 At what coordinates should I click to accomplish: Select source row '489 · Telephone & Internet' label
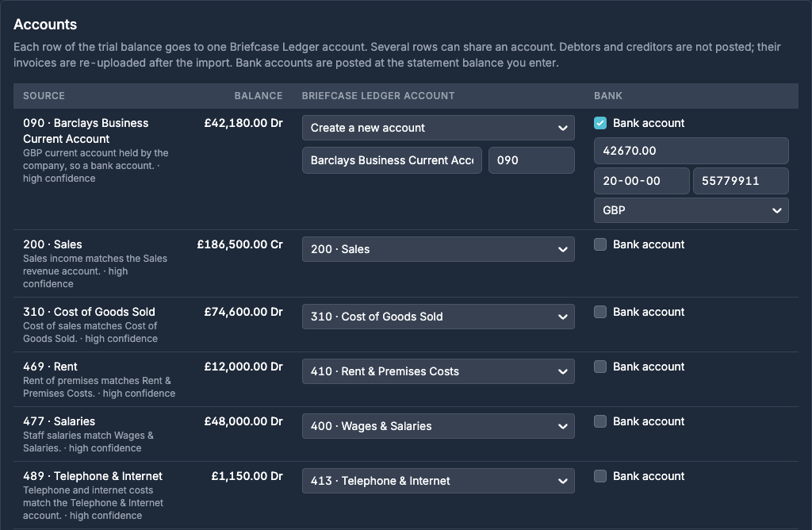(93, 476)
